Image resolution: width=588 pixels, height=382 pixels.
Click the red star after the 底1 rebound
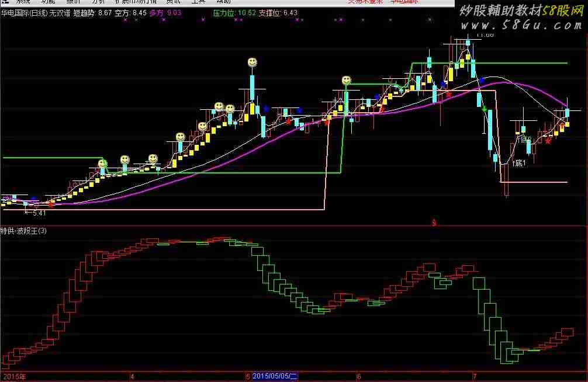548,141
